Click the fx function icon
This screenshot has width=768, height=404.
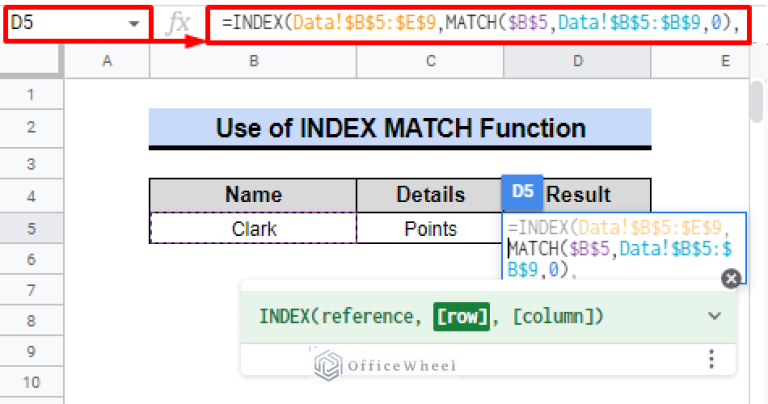pos(178,23)
